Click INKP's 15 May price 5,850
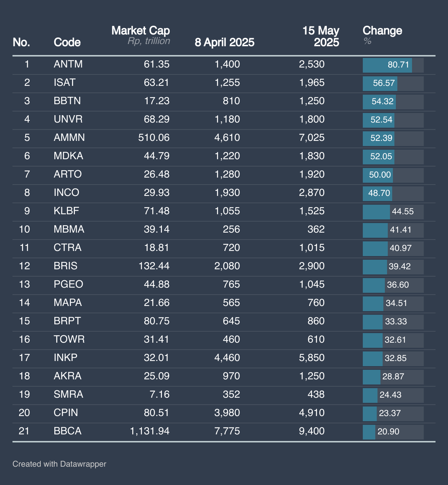448x485 pixels. coord(312,358)
